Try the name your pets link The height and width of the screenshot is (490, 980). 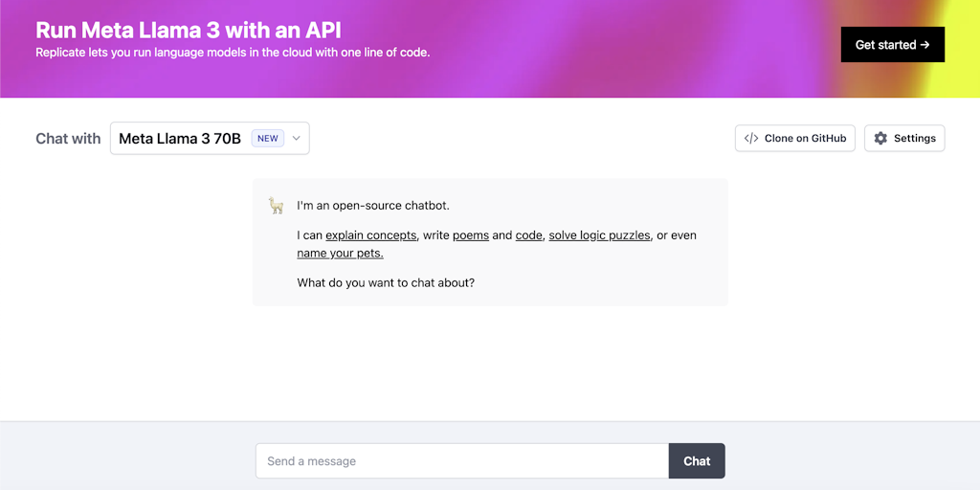tap(340, 254)
